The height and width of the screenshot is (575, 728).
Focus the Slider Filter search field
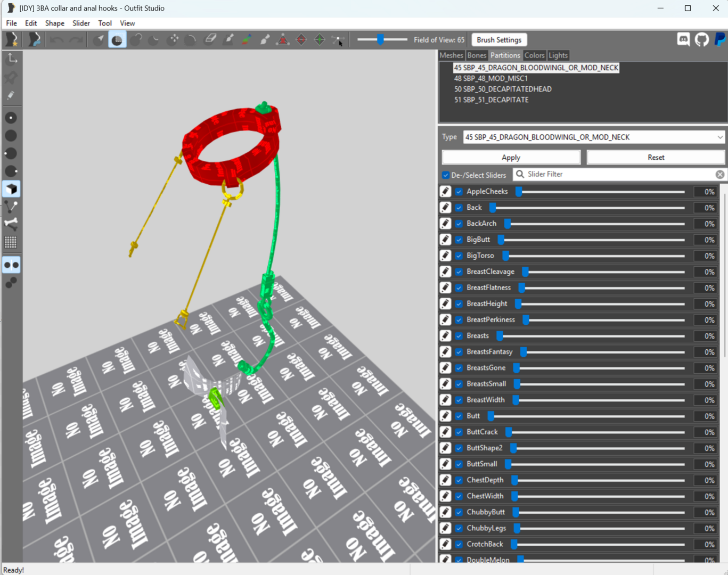click(x=619, y=175)
